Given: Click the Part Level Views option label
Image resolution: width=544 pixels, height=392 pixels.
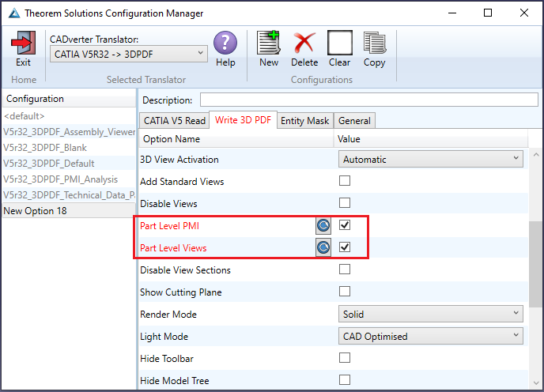Looking at the screenshot, I should pyautogui.click(x=173, y=248).
